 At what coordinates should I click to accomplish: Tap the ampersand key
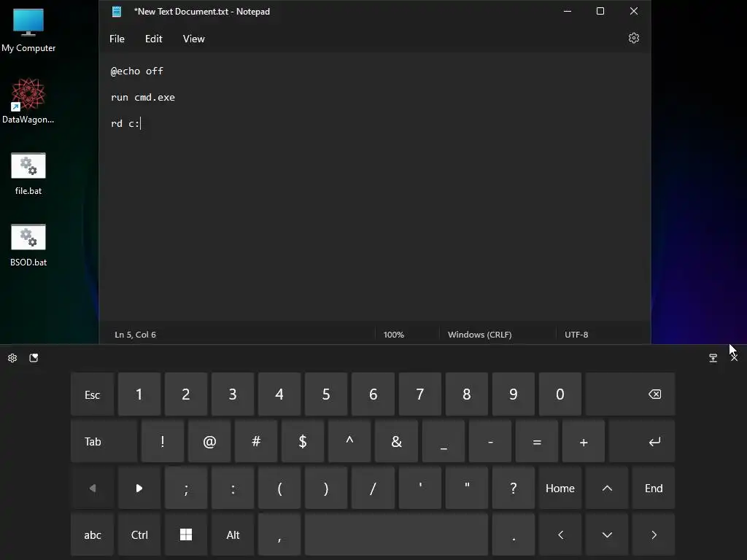pos(396,441)
